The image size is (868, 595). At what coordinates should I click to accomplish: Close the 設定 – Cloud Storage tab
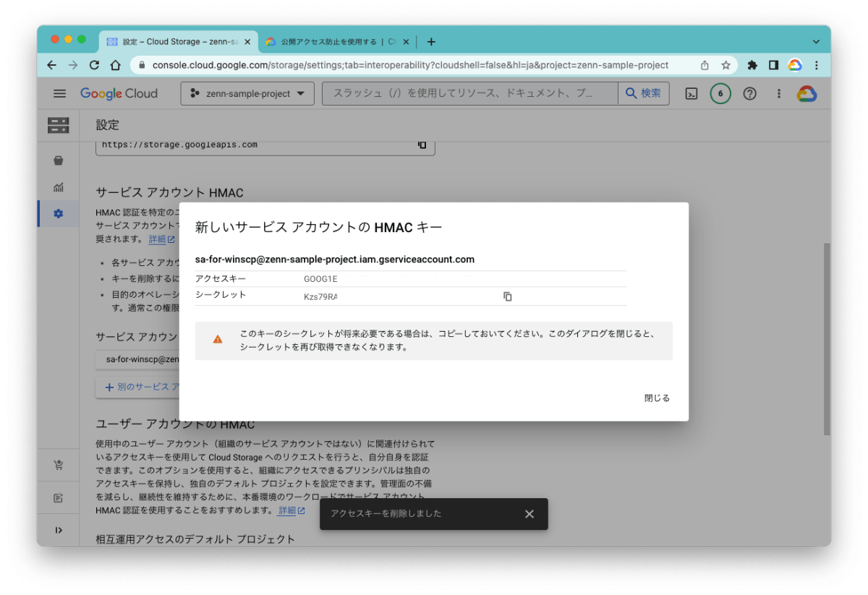tap(247, 42)
